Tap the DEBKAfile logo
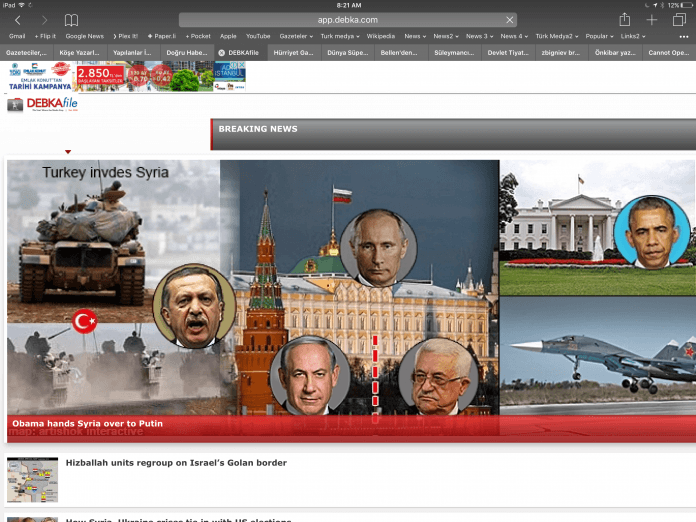 [43, 104]
